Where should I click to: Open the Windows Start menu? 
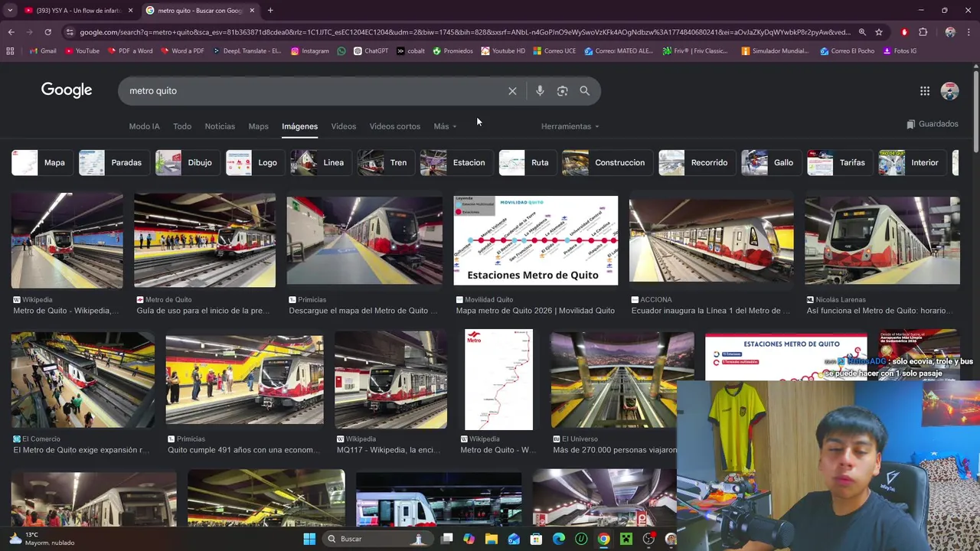tap(309, 539)
